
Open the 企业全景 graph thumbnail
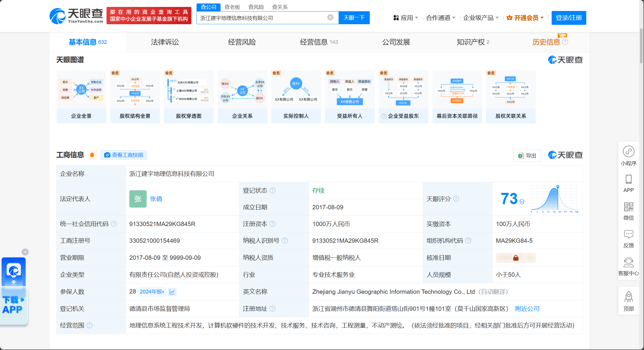pyautogui.click(x=81, y=97)
